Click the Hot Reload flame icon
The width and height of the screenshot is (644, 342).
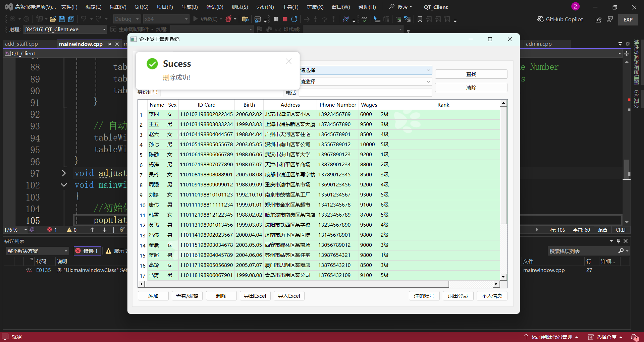(x=228, y=19)
